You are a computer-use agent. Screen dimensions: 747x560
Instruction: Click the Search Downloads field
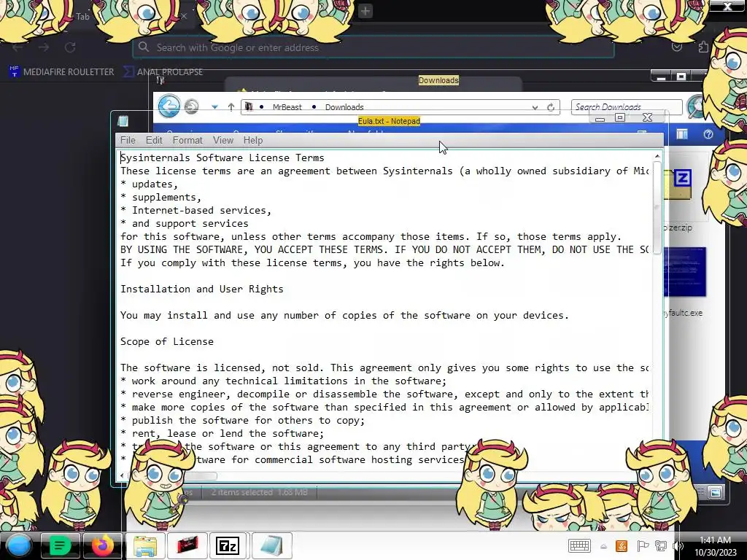point(627,107)
